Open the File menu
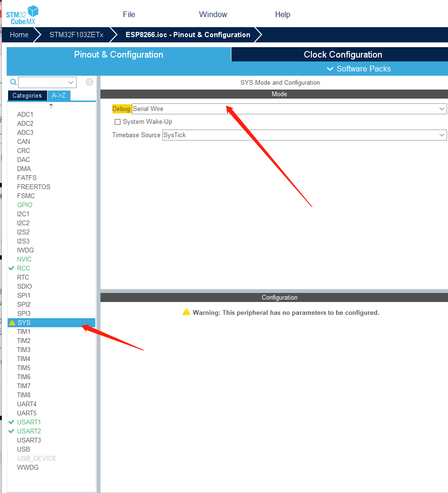This screenshot has width=448, height=493. [x=129, y=14]
